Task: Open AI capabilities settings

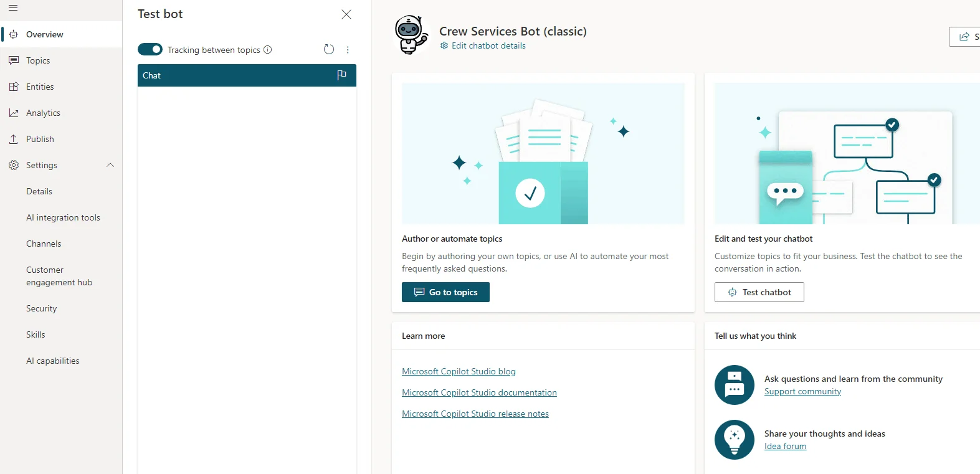Action: point(53,361)
